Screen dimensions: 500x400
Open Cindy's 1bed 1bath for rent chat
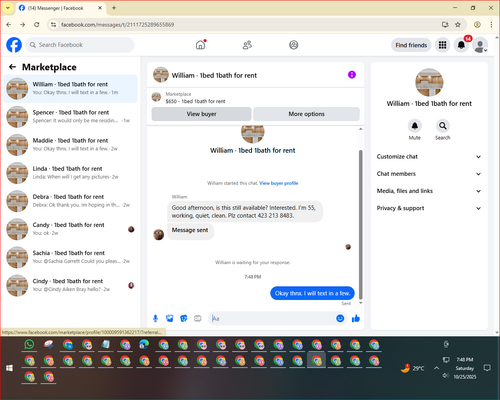[70, 285]
